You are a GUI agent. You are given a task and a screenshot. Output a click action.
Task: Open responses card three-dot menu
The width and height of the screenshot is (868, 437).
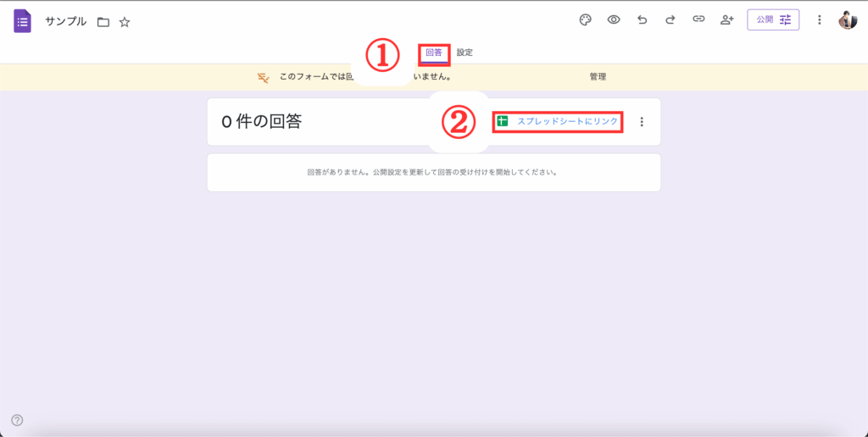coord(642,122)
